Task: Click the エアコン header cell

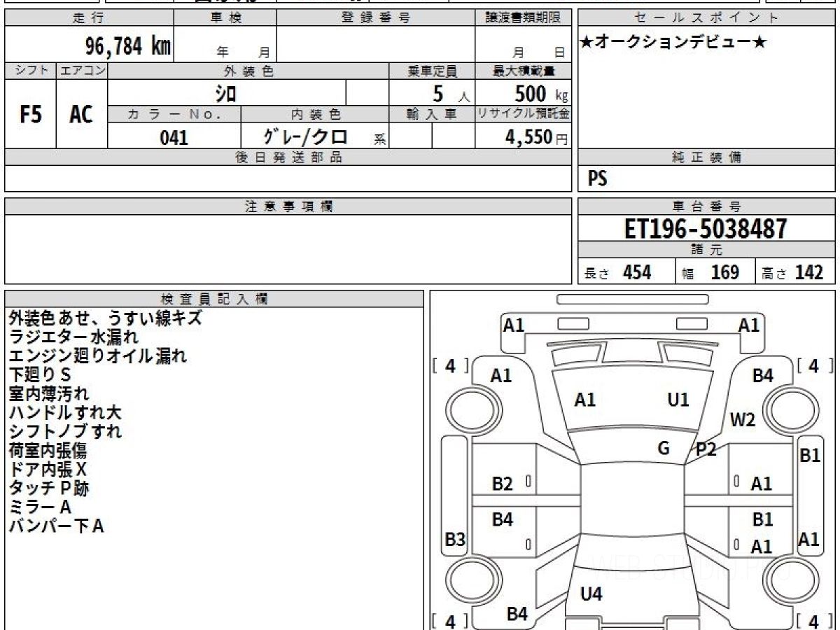Action: (x=82, y=71)
